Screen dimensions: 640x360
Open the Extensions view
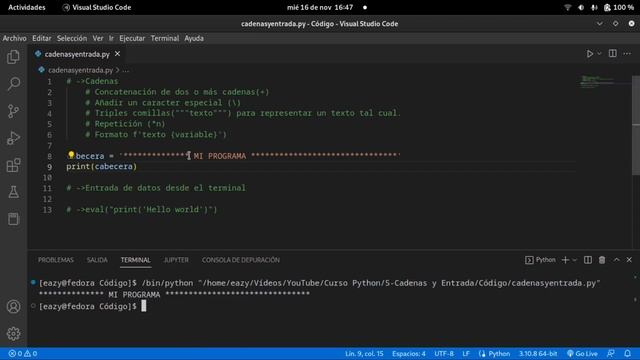(13, 165)
